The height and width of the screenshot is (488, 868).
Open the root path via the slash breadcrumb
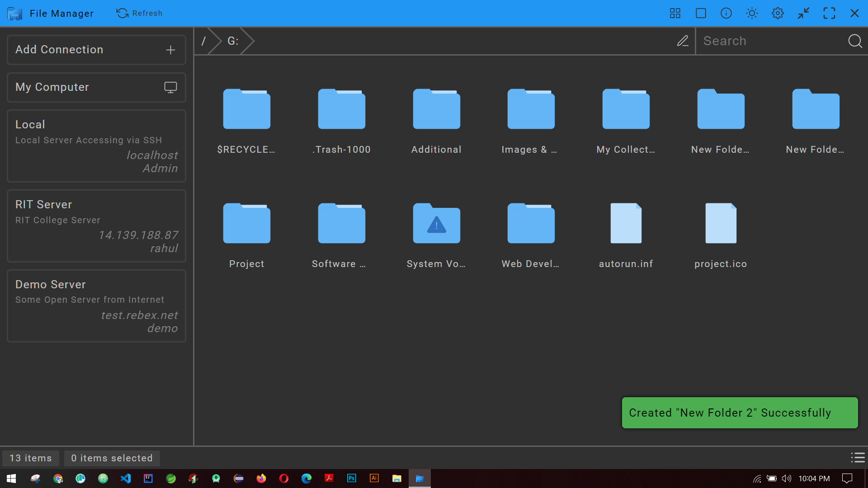(x=204, y=41)
